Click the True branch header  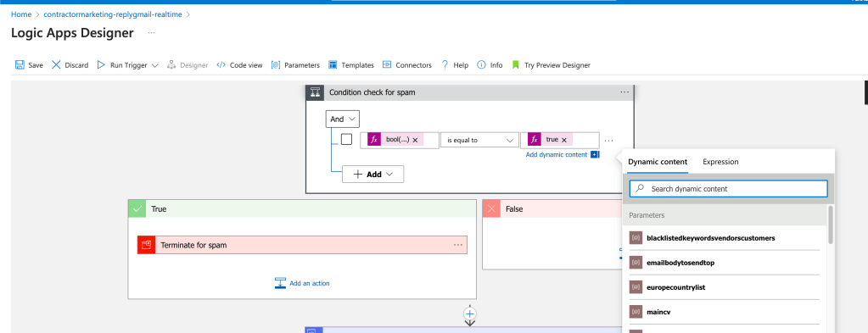(302, 209)
